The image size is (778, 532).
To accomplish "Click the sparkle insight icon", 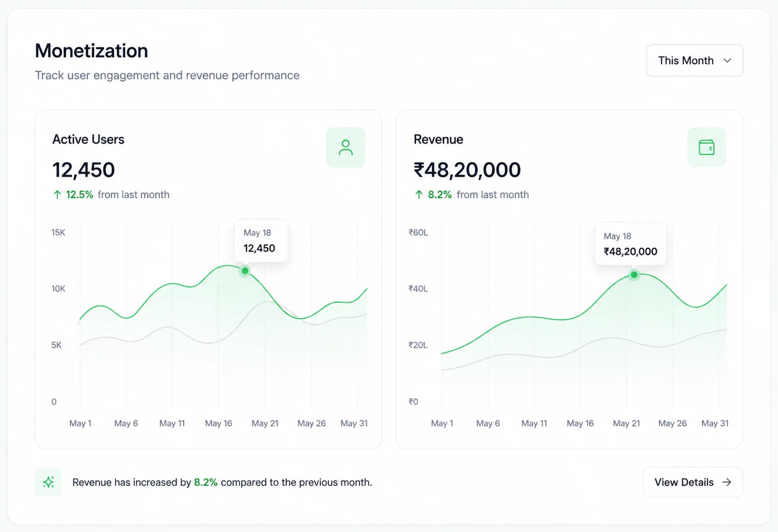I will coord(49,482).
